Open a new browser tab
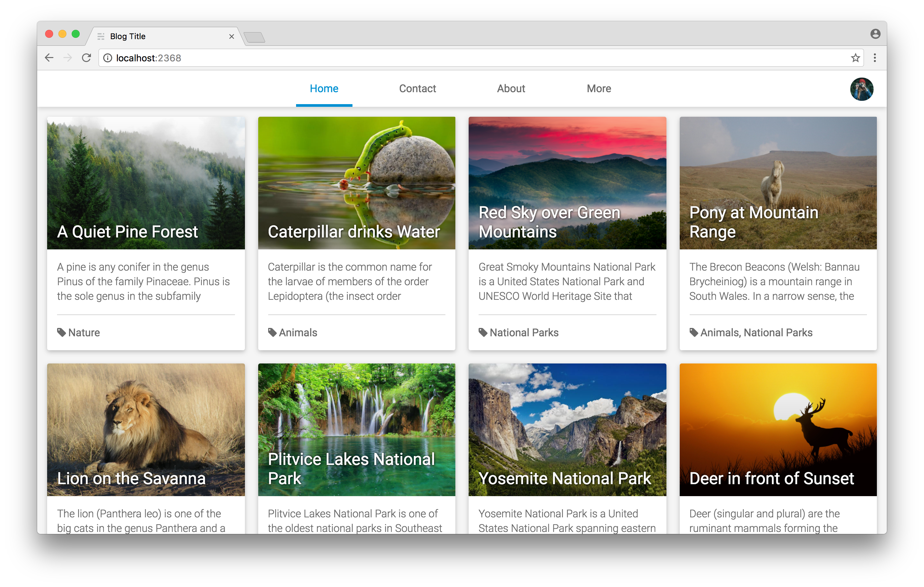 tap(254, 37)
